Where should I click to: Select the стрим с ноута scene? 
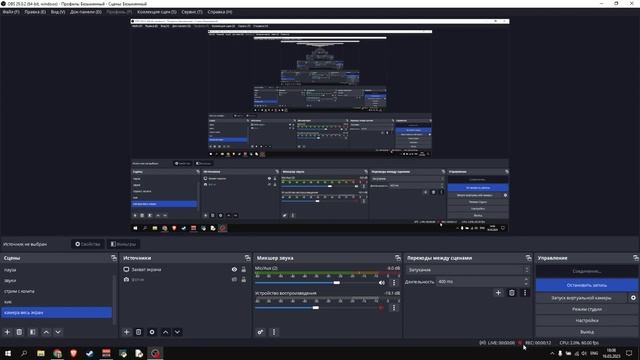tap(56, 291)
